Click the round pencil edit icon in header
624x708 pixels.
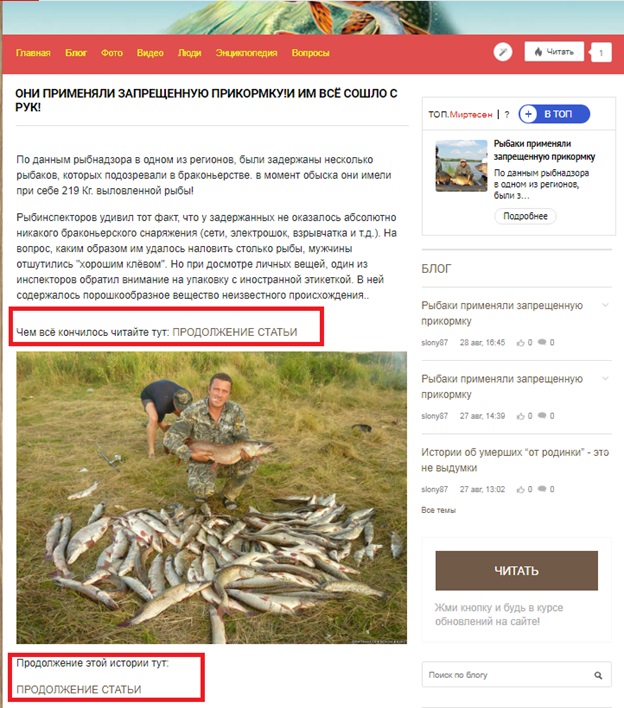(503, 52)
